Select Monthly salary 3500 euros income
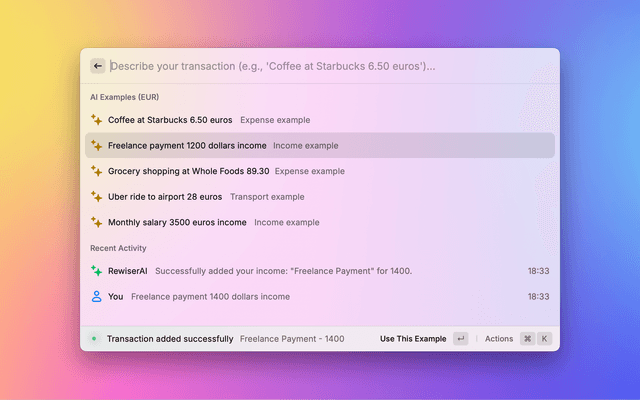 (177, 222)
